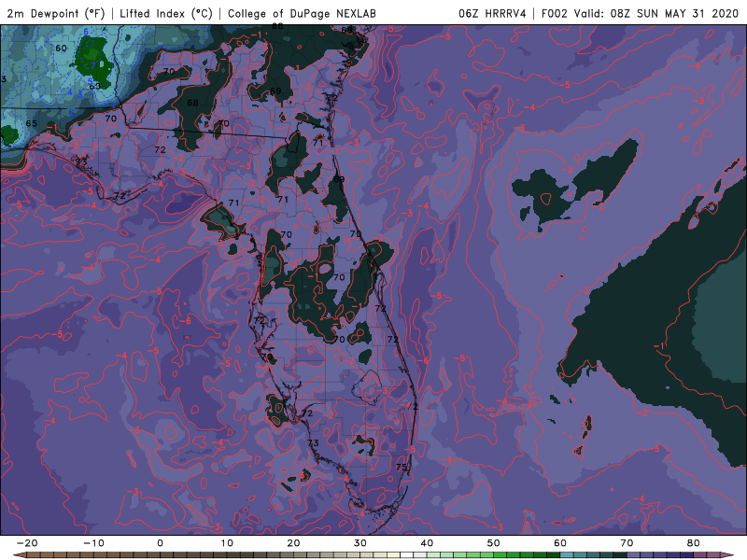
Task: Click the '63' dewpoint value by green area
Action: [x=95, y=86]
